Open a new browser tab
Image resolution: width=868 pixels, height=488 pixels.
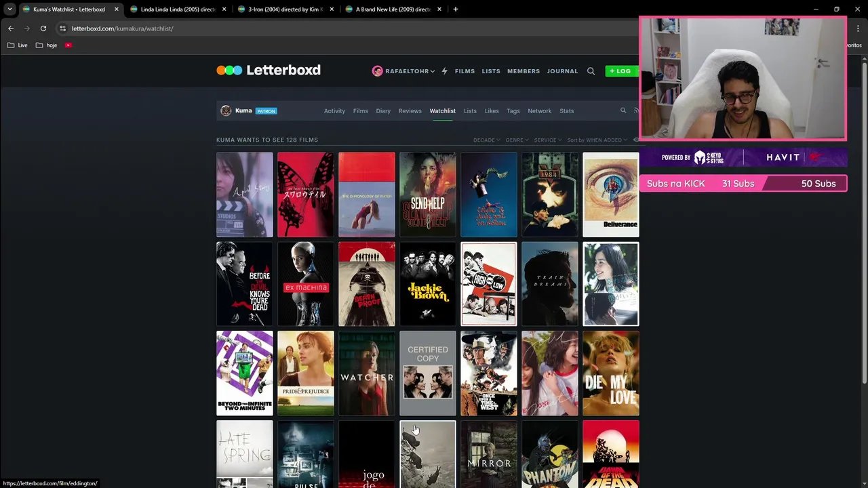point(455,9)
